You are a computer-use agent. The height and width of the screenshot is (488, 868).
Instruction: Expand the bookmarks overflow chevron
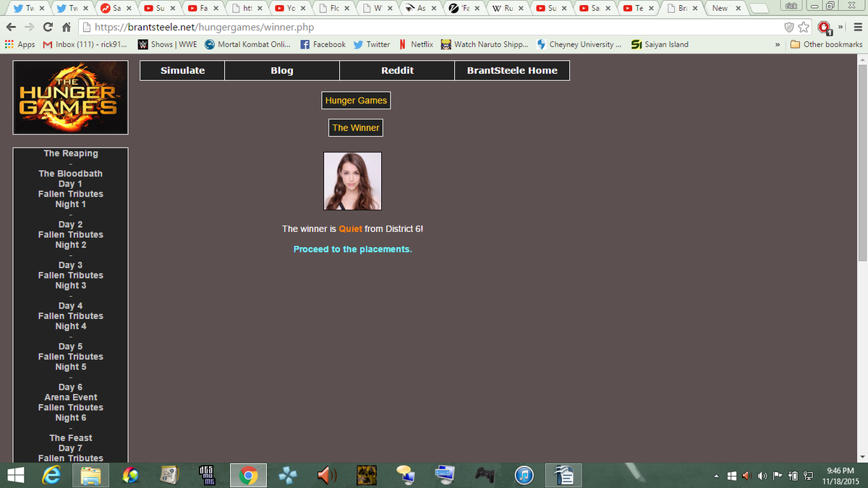(777, 44)
